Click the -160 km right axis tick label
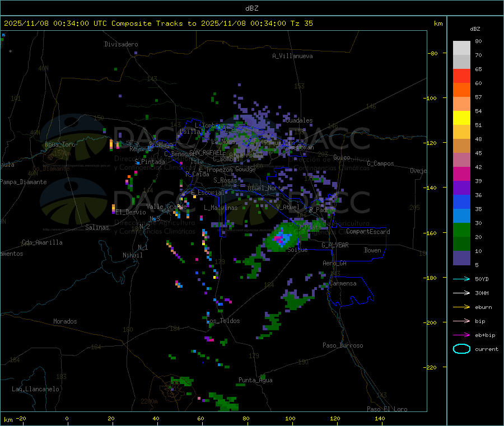 point(431,233)
